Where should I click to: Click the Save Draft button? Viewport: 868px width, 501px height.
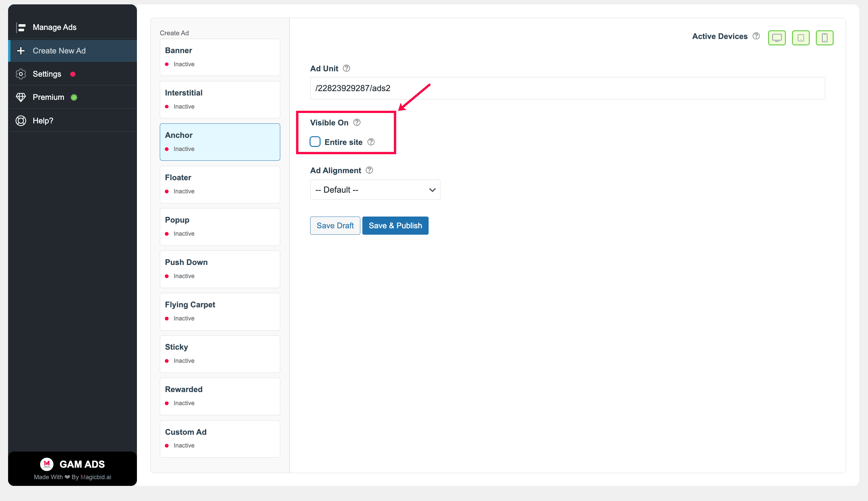[x=335, y=225]
